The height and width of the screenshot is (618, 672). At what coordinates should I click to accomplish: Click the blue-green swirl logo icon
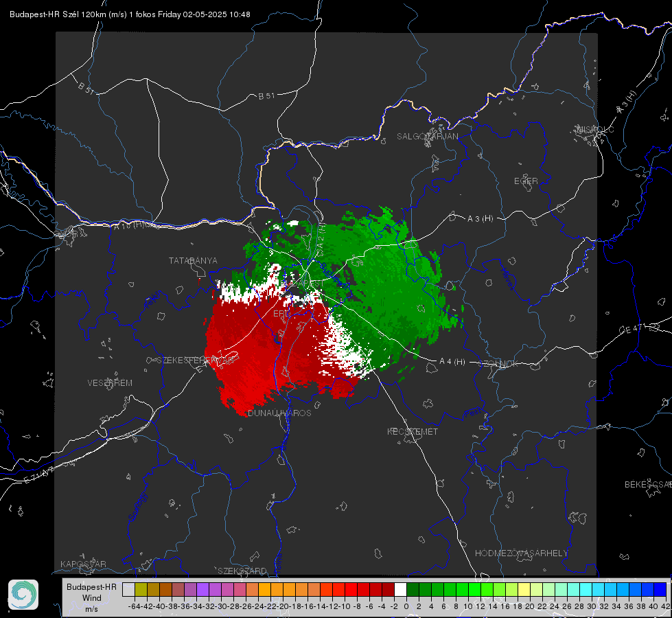point(23,595)
